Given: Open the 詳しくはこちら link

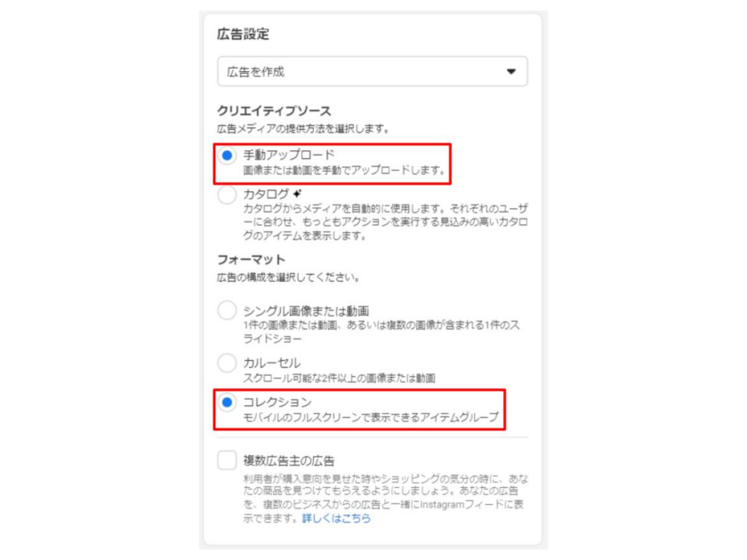Looking at the screenshot, I should point(336,518).
